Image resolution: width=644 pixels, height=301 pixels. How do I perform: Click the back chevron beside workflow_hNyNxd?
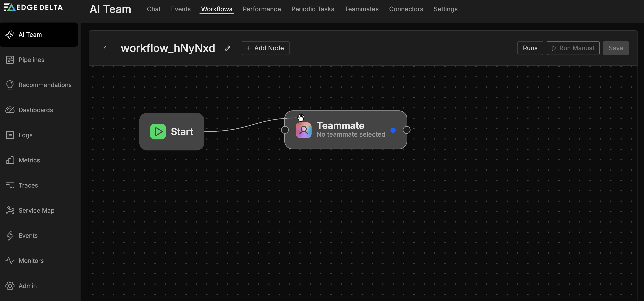[105, 48]
